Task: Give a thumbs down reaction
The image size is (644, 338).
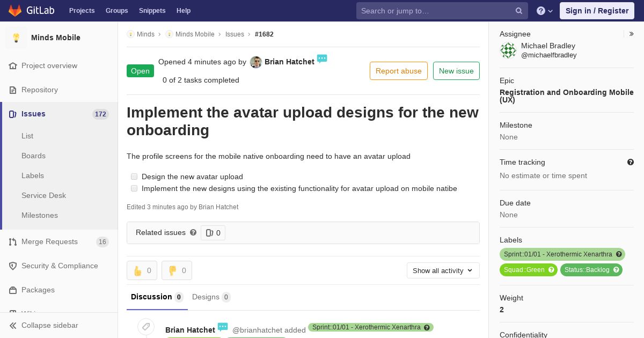Action: pyautogui.click(x=177, y=270)
